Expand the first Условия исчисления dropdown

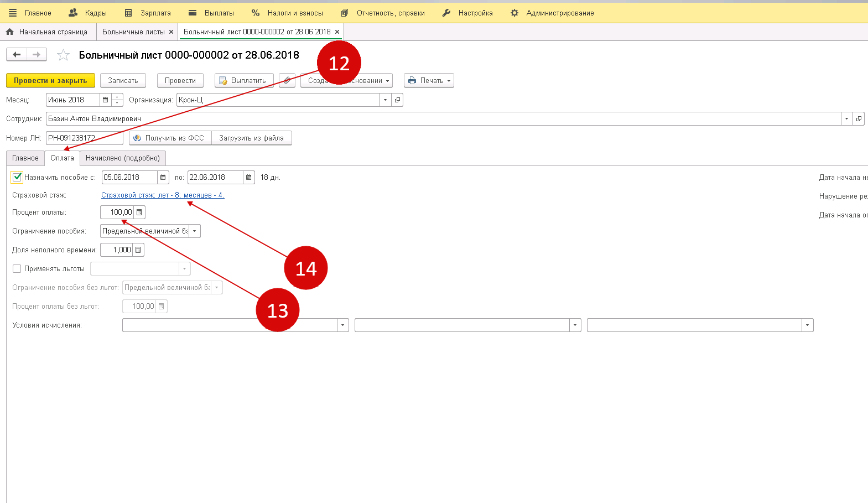click(343, 325)
